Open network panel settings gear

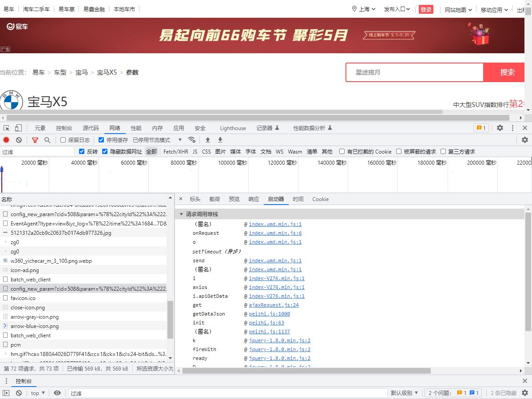(x=525, y=140)
